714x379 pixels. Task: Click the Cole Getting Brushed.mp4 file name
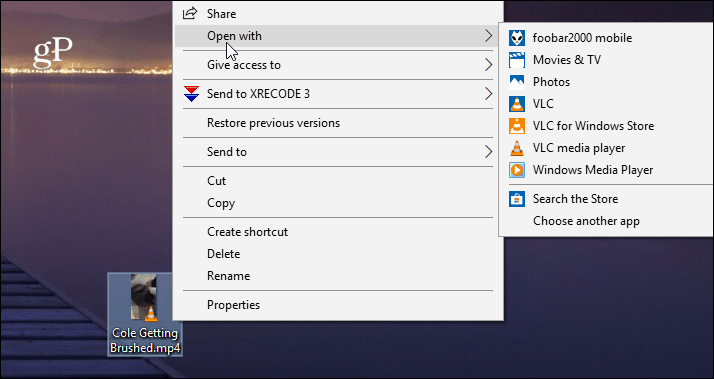tap(145, 340)
